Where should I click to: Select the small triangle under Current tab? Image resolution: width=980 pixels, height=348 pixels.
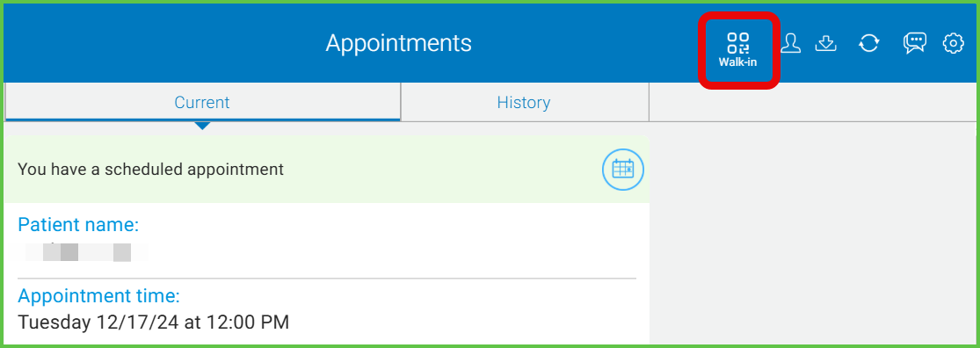click(202, 126)
